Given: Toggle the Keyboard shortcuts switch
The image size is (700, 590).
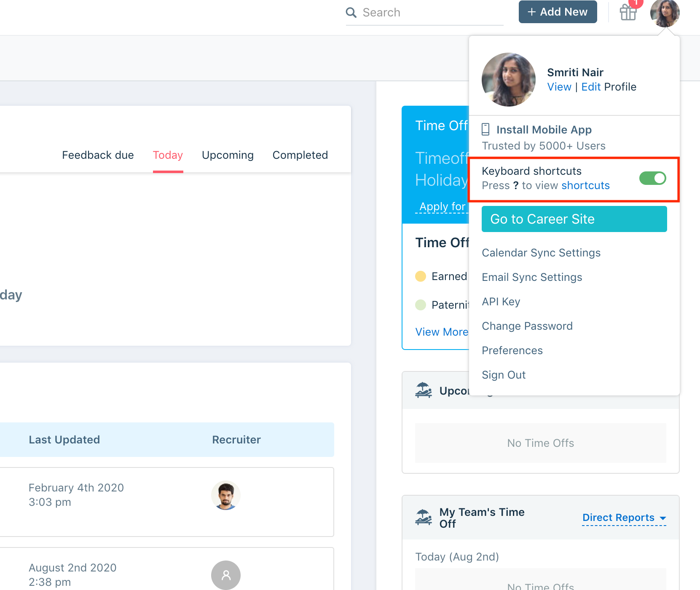Looking at the screenshot, I should 652,178.
